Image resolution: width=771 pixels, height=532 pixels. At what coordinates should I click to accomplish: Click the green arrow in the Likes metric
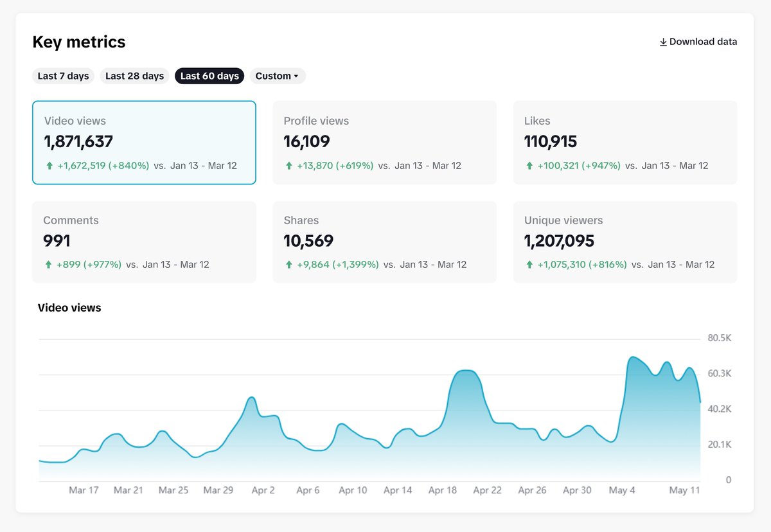coord(530,165)
